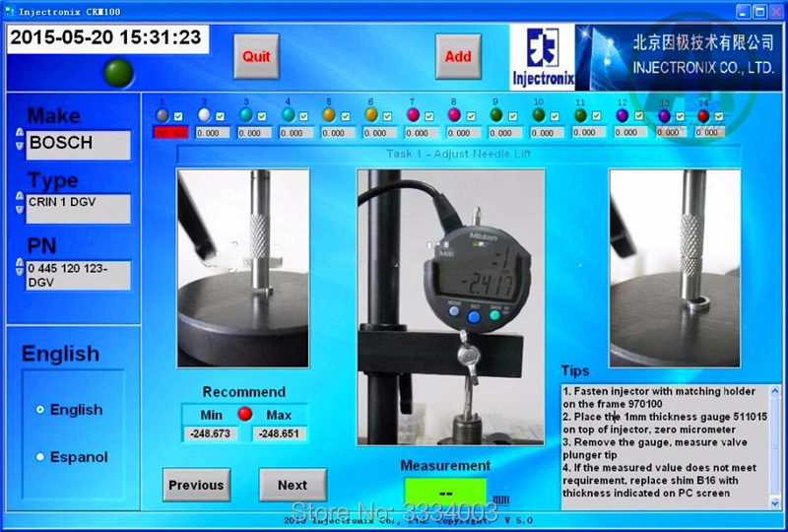The height and width of the screenshot is (532, 788).
Task: Click the red value field under step 1
Action: [170, 133]
